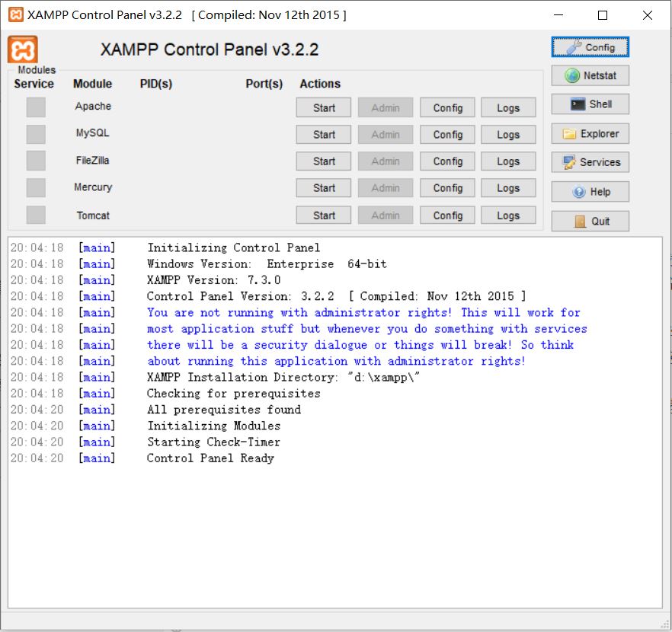Open the Config settings with wrench icon
Viewport: 672px width, 632px height.
(590, 47)
